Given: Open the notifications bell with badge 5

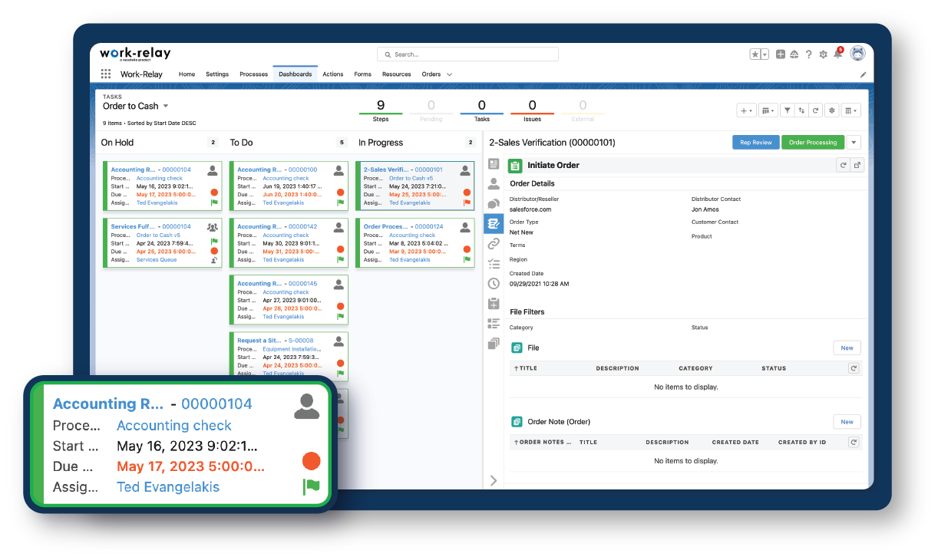Looking at the screenshot, I should pos(838,54).
